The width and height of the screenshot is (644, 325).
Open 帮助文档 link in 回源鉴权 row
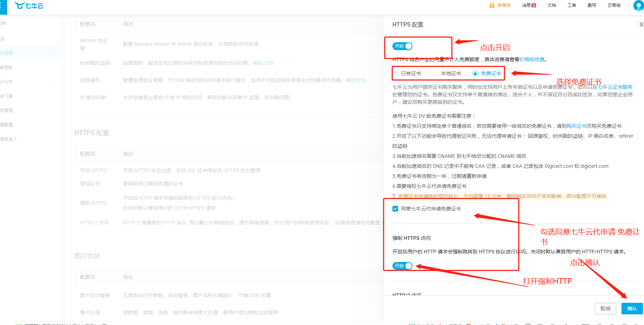(356, 80)
